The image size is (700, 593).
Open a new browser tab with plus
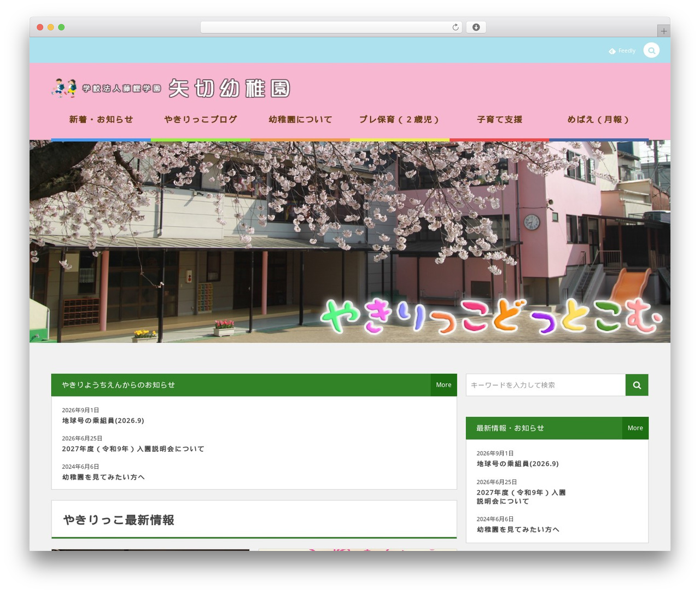pos(663,31)
